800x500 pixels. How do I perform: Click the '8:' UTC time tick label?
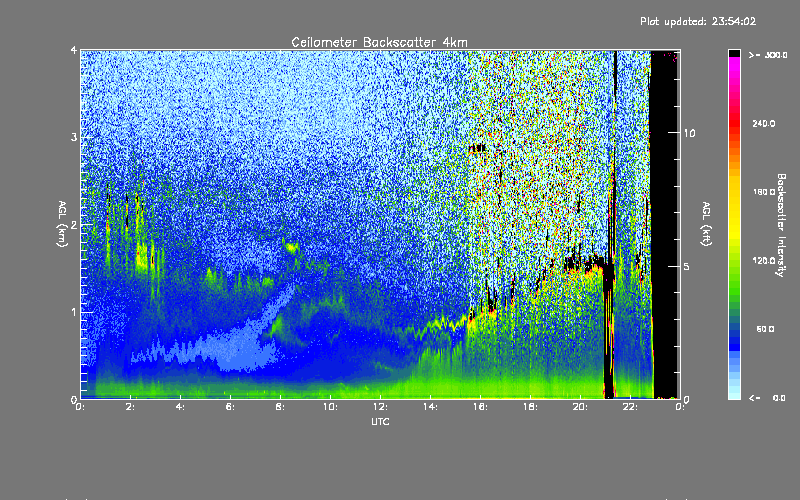coord(281,407)
